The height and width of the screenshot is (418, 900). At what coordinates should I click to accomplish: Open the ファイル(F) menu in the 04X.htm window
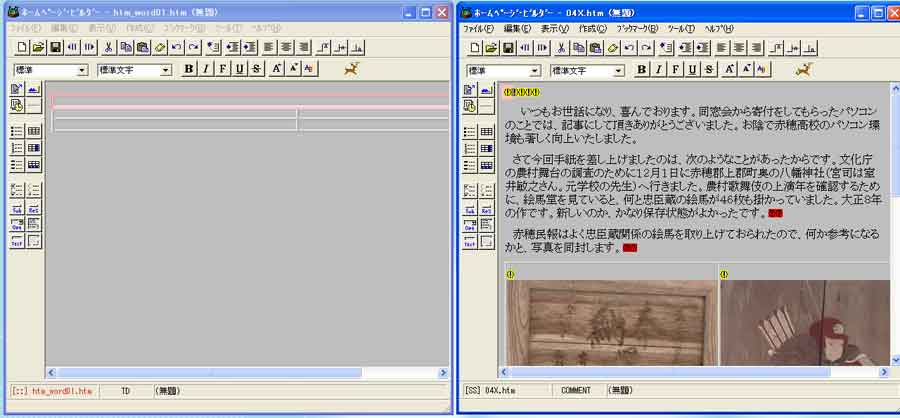pyautogui.click(x=478, y=29)
